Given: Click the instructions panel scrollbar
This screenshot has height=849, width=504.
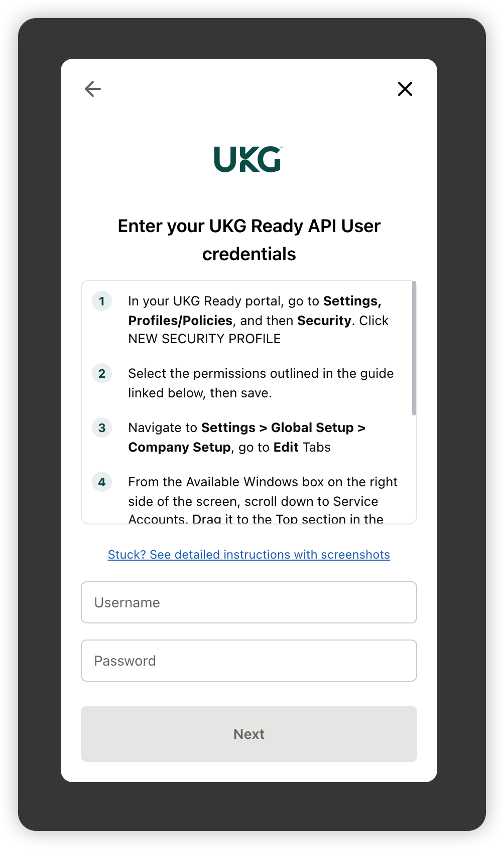Looking at the screenshot, I should pos(414,349).
